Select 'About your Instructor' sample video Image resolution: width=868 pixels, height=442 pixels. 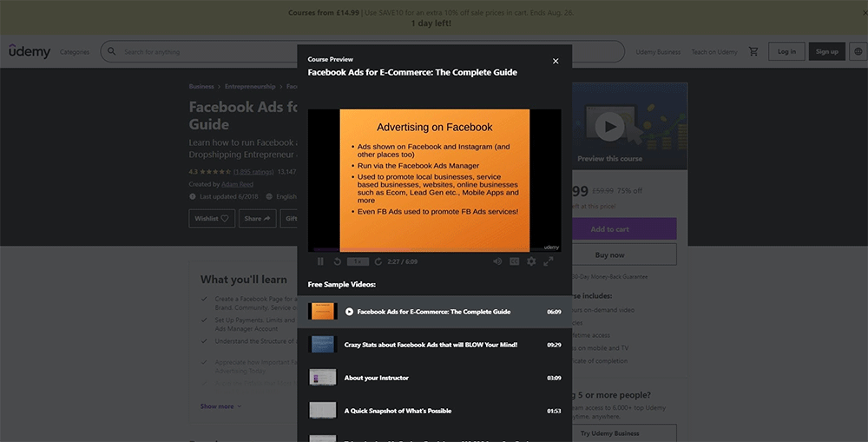tap(377, 378)
